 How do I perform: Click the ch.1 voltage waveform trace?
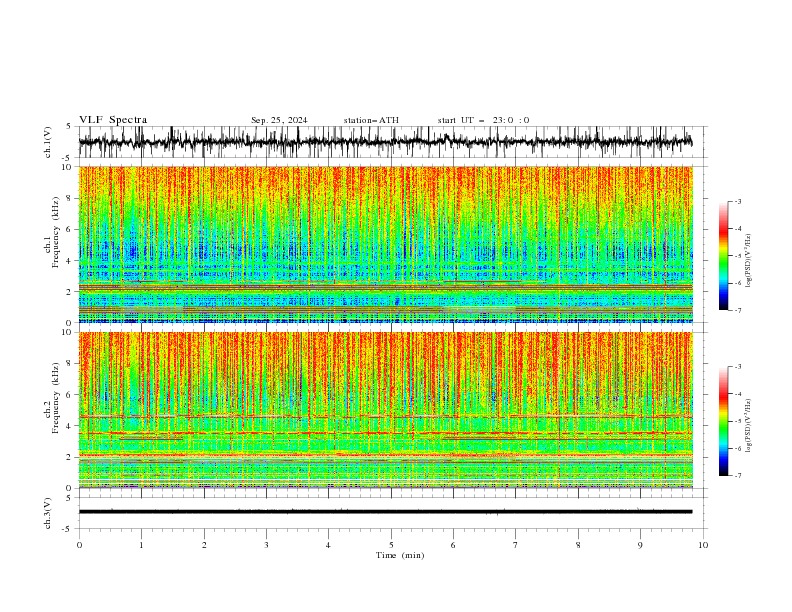tap(385, 142)
